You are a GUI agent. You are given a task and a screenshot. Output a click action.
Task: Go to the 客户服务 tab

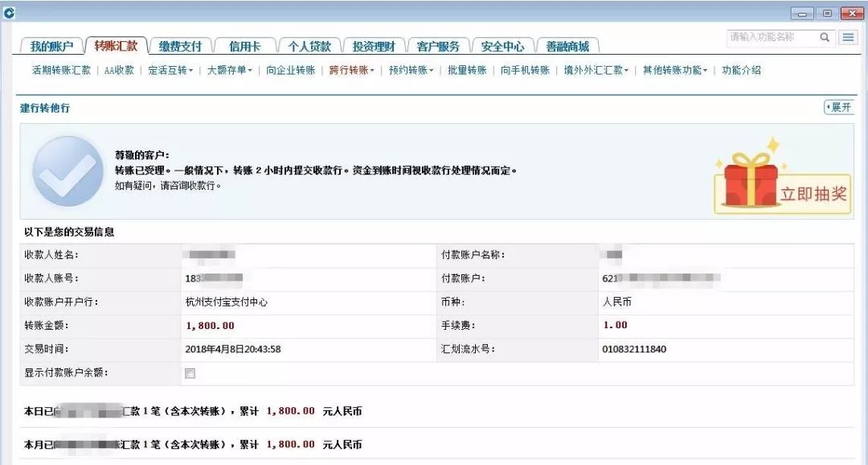(438, 47)
